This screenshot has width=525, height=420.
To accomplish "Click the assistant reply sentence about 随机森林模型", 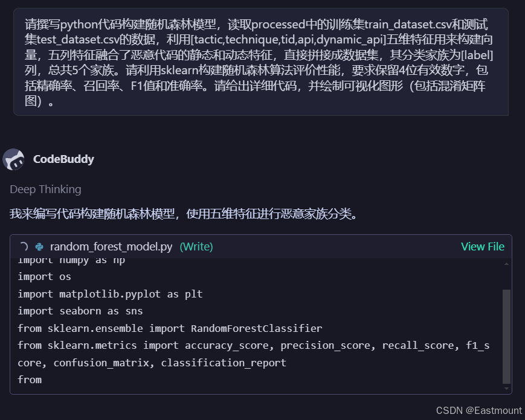I will click(x=184, y=214).
